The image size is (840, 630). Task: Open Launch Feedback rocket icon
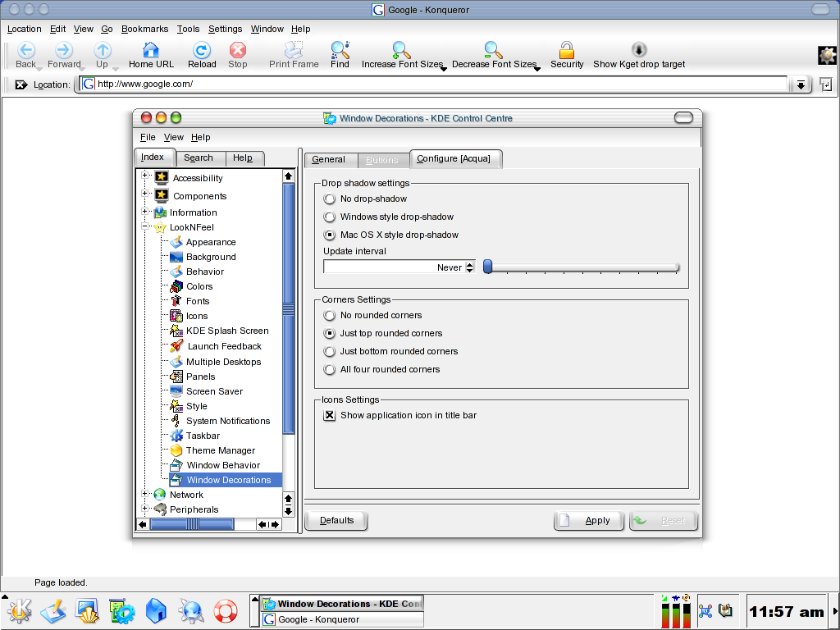click(176, 346)
